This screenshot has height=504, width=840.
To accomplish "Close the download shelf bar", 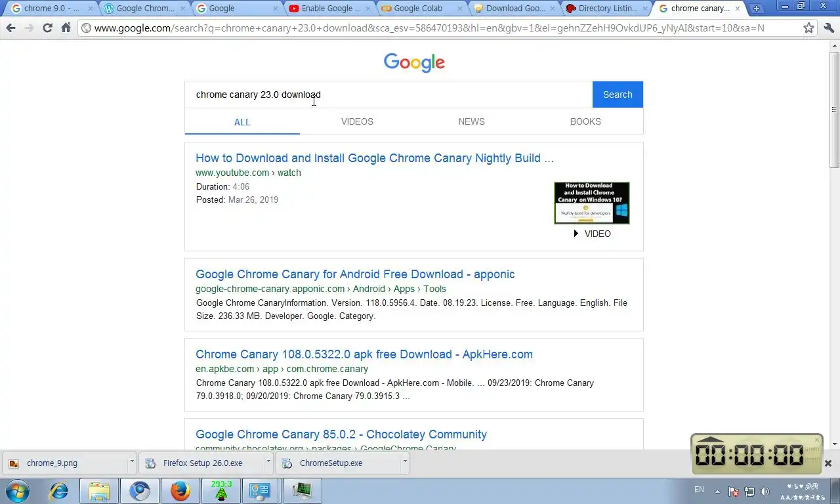I will click(828, 463).
